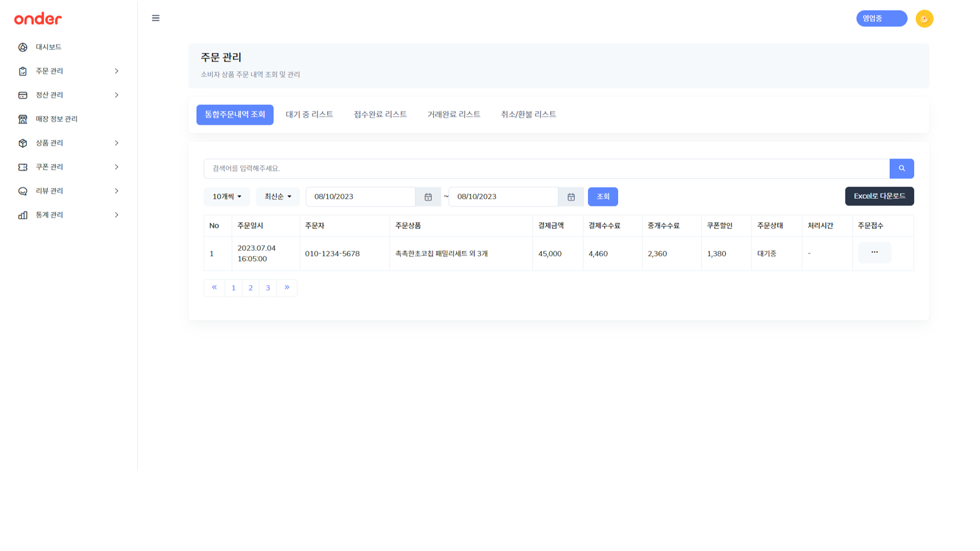Toggle the 영업중 business status switch
The width and height of the screenshot is (980, 551).
tap(881, 18)
